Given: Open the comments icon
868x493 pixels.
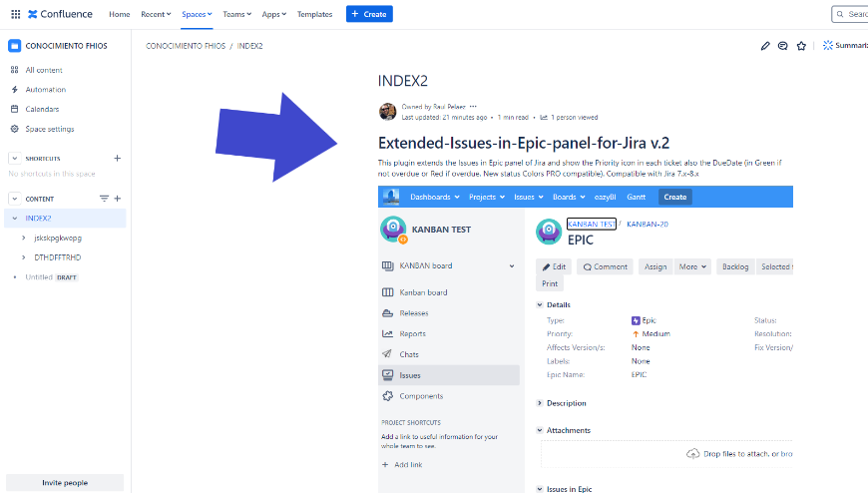Looking at the screenshot, I should [783, 46].
